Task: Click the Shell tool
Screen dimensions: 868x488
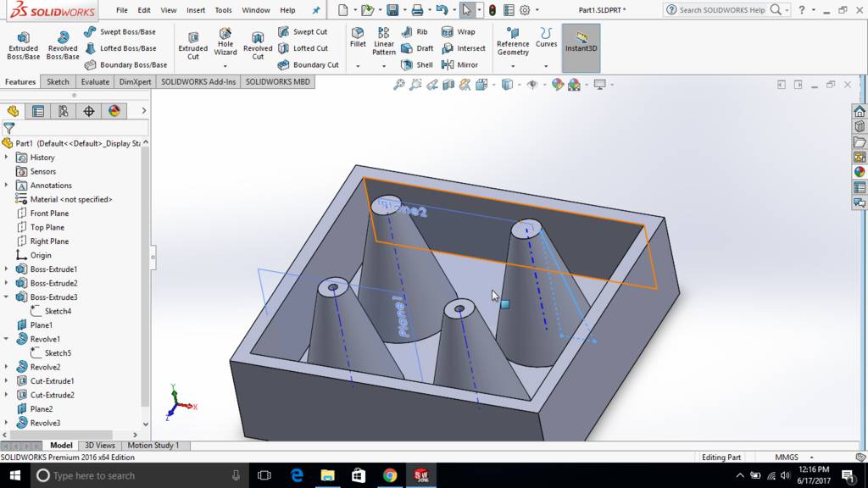Action: coord(417,64)
